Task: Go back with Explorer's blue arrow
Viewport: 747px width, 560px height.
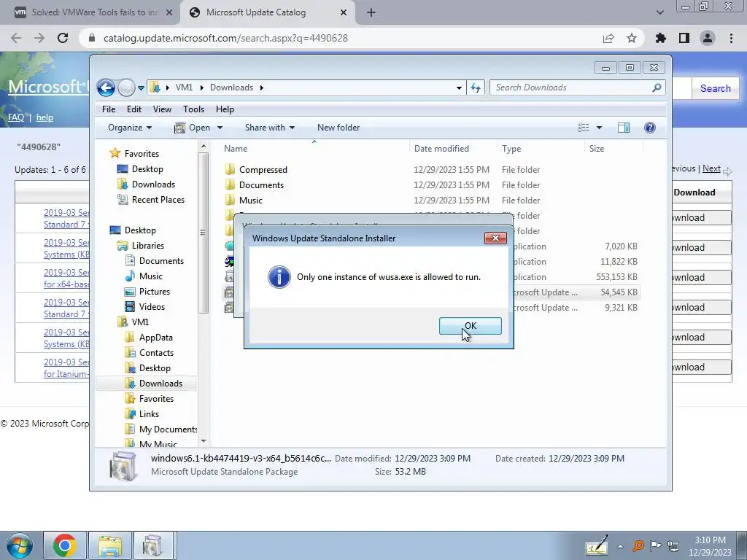Action: coord(106,87)
